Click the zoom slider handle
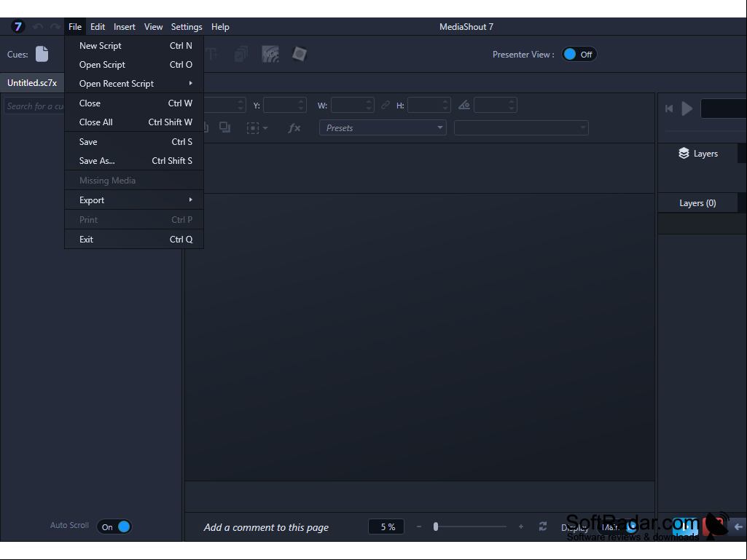The image size is (747, 560). 435,527
